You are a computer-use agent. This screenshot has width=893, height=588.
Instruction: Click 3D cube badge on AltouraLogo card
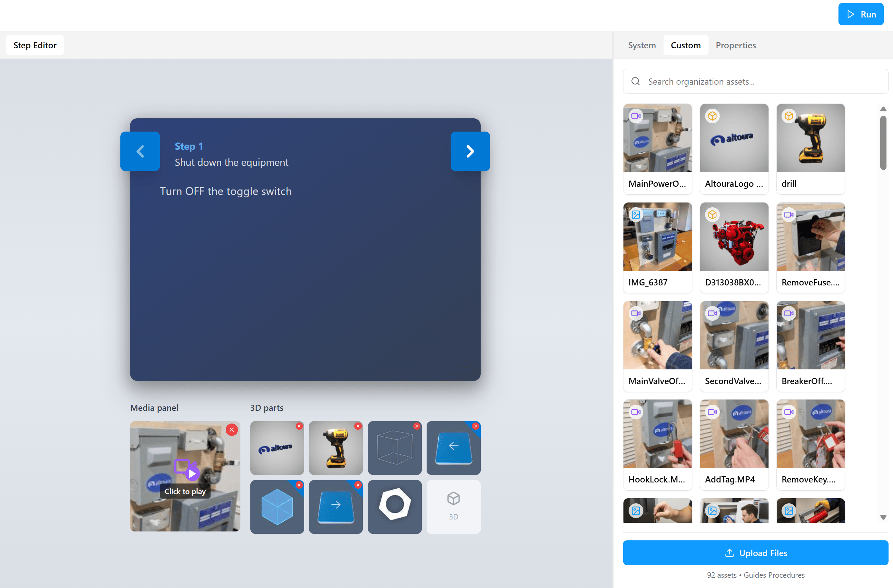[712, 116]
